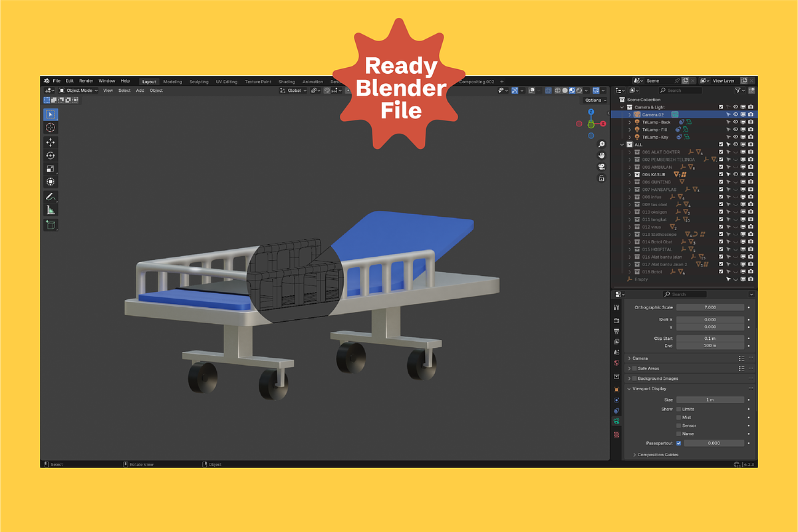Toggle exclude checkbox for Camera & Light collection
This screenshot has width=798, height=532.
coord(721,107)
